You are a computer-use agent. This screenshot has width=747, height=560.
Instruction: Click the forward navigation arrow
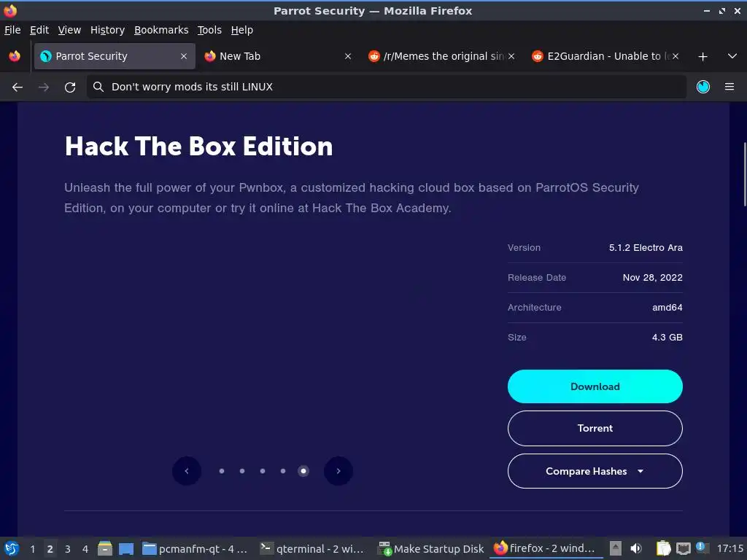44,87
